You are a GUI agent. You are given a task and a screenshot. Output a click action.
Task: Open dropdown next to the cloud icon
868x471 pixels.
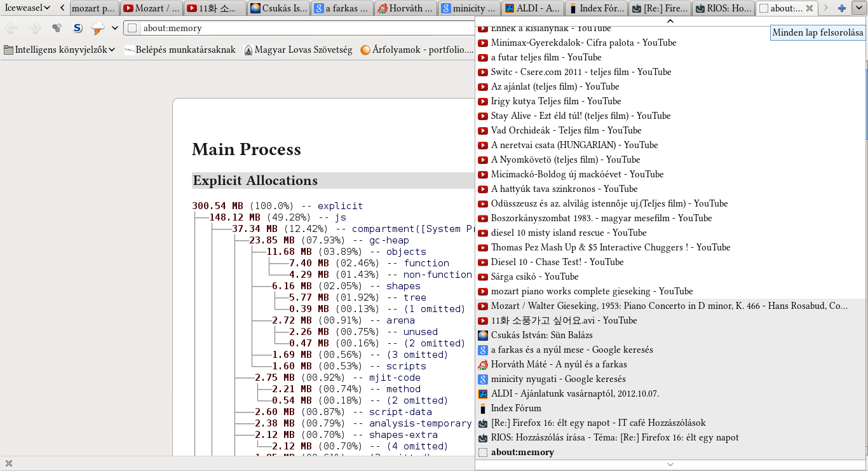[115, 28]
